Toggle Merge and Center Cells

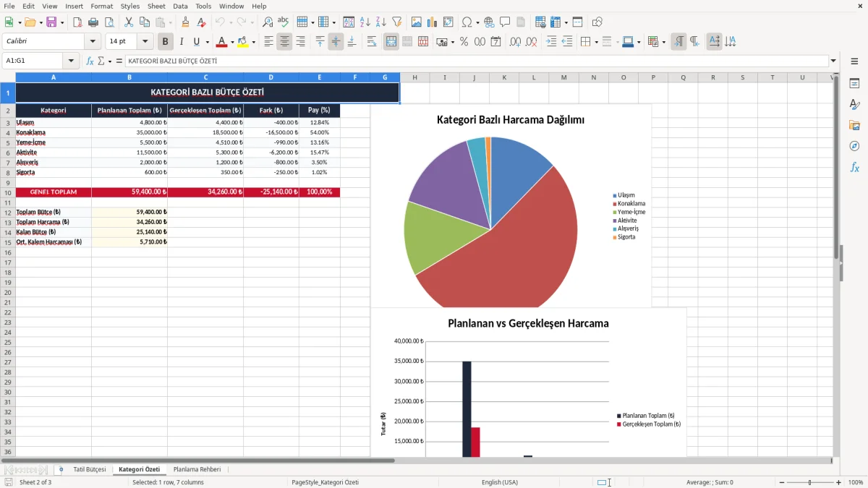coord(391,42)
